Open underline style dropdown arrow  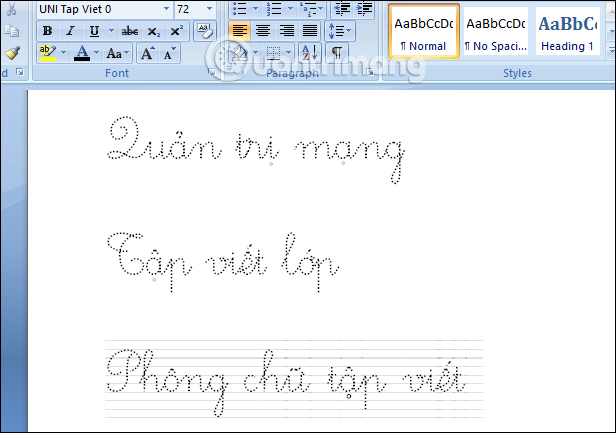coord(112,31)
